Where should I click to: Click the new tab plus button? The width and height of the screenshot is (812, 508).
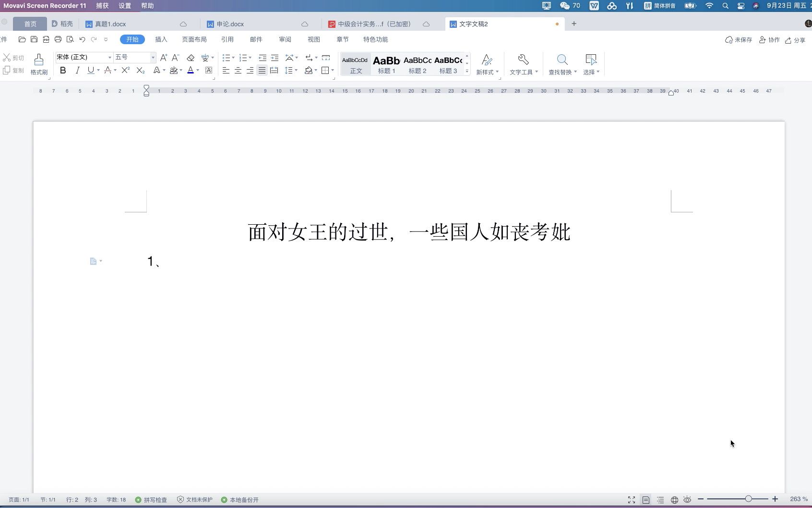click(574, 24)
